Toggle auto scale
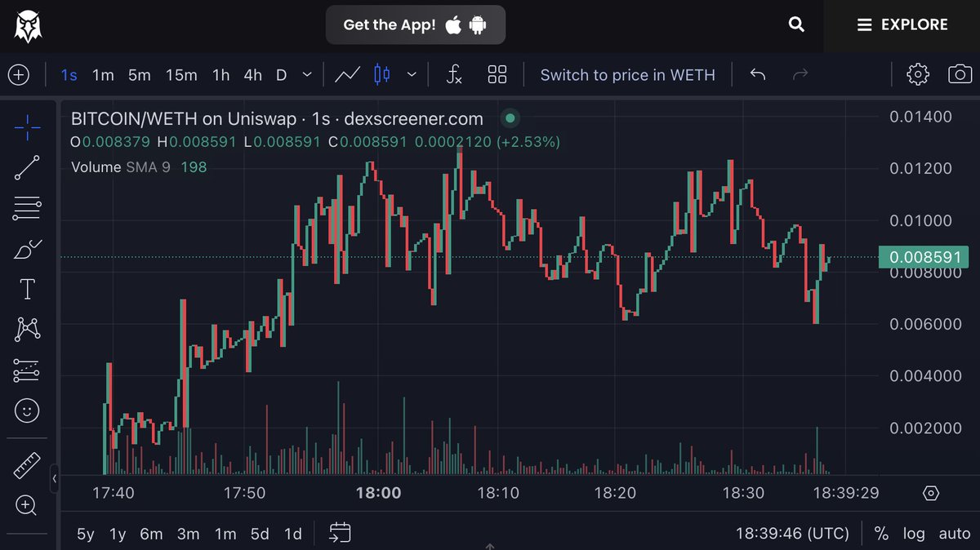Viewport: 980px width, 550px height. [954, 534]
